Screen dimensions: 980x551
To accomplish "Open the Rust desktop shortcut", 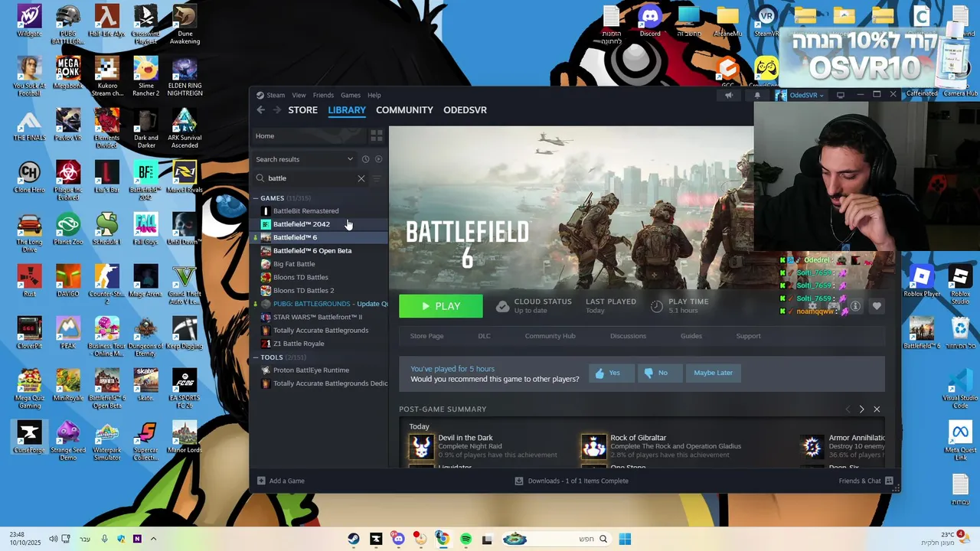I will (x=29, y=280).
